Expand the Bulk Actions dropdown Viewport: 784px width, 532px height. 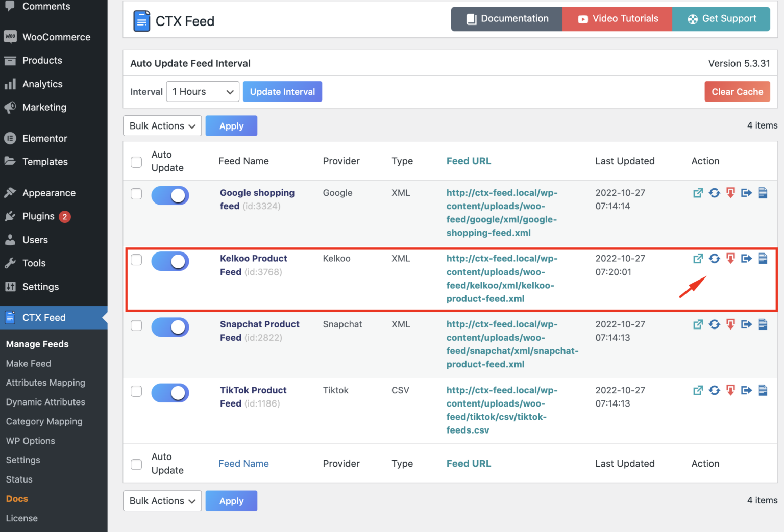pyautogui.click(x=162, y=125)
